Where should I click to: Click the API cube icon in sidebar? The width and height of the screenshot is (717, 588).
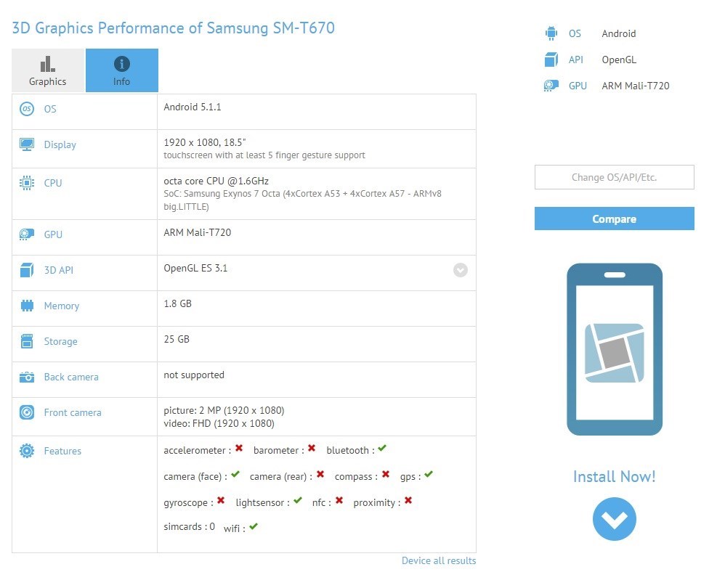pos(551,60)
